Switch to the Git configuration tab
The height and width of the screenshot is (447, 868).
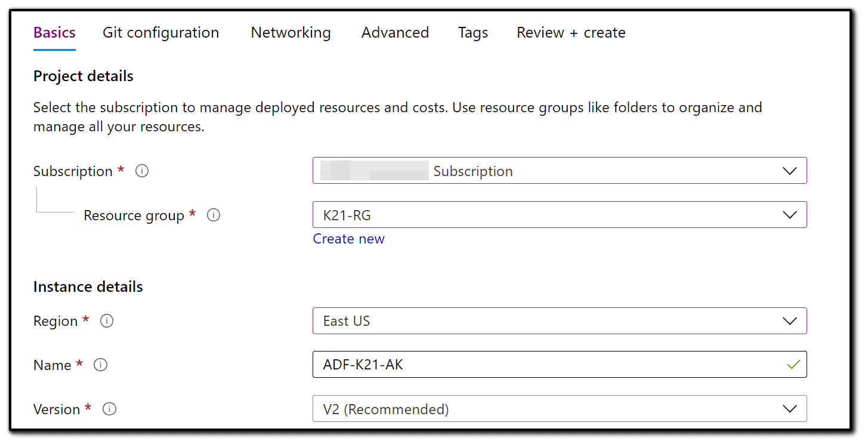[160, 32]
